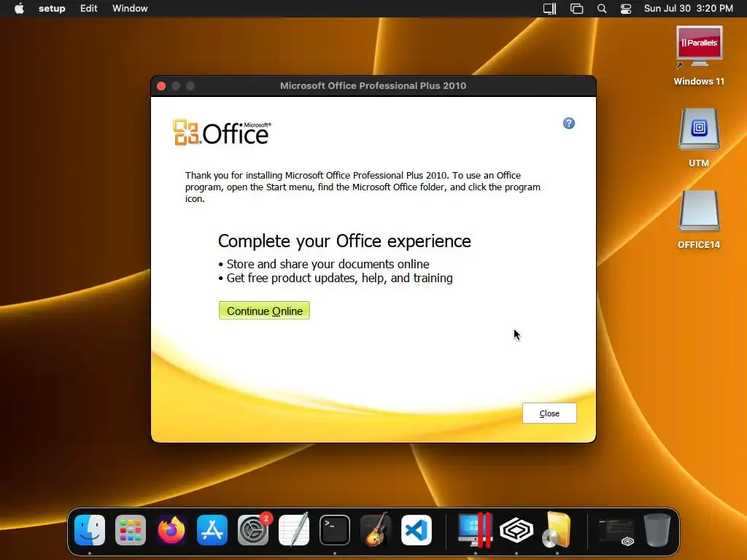Open Parallels Desktop from the Dock

click(475, 530)
